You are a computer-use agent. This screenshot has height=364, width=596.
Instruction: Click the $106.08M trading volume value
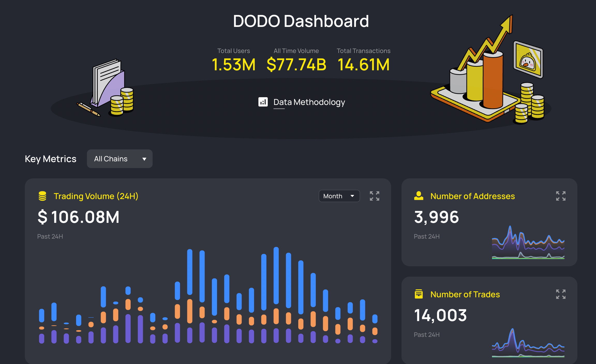(78, 217)
